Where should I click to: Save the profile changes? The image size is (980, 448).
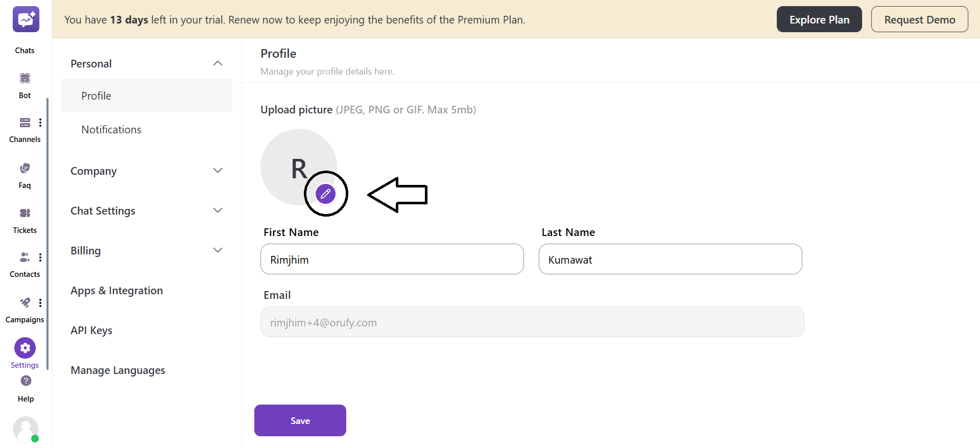(x=300, y=420)
